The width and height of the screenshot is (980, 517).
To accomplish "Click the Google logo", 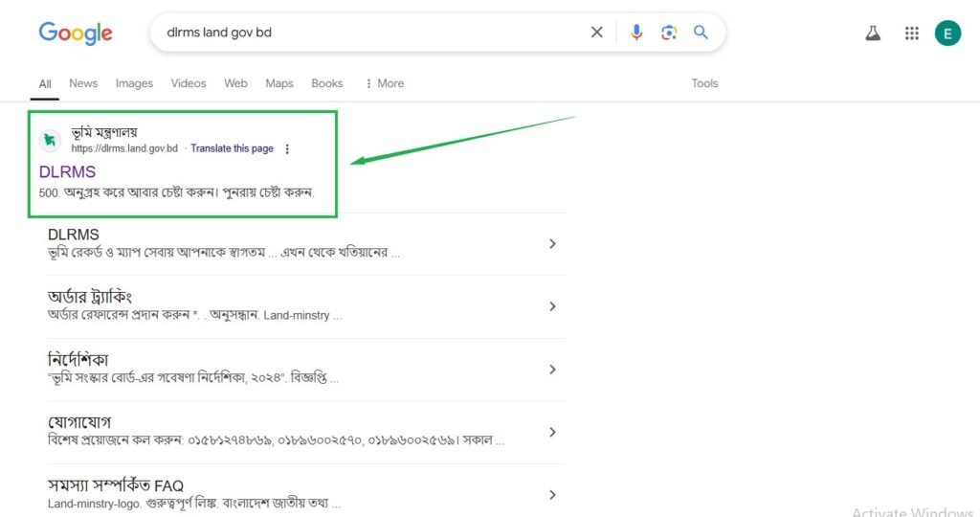I will click(x=76, y=33).
